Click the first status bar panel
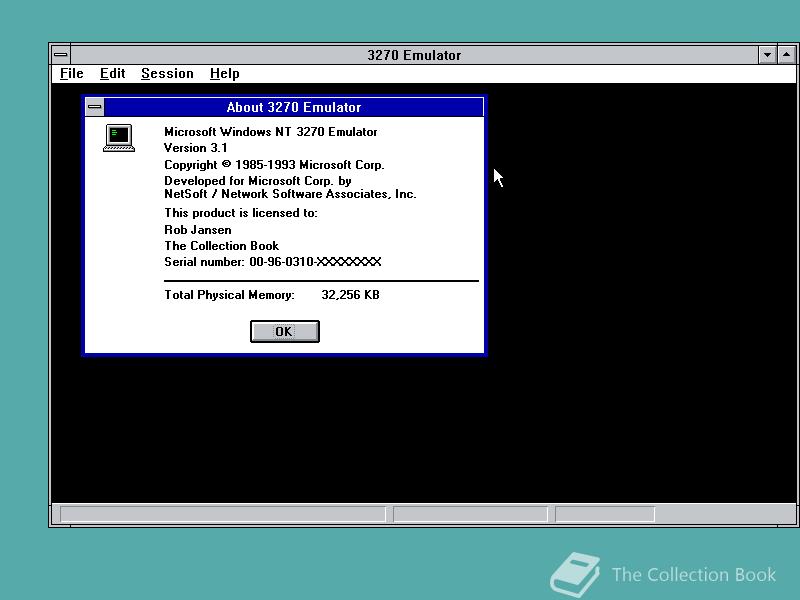The height and width of the screenshot is (600, 800). [223, 514]
